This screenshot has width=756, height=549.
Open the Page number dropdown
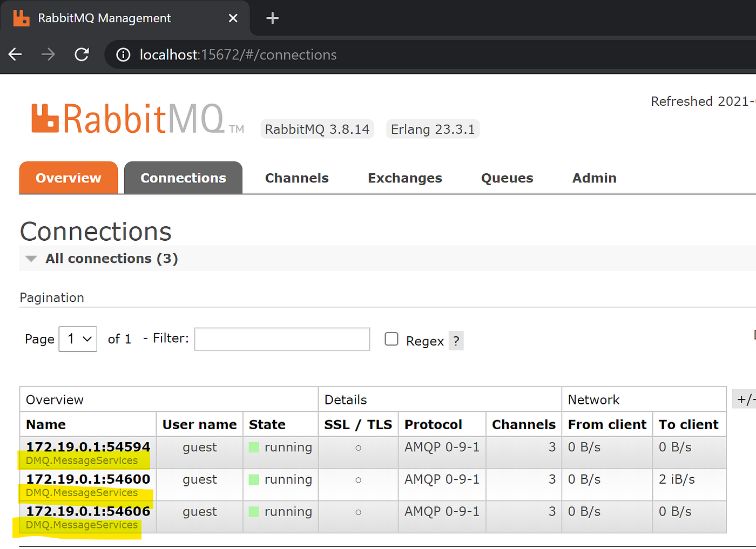point(77,339)
